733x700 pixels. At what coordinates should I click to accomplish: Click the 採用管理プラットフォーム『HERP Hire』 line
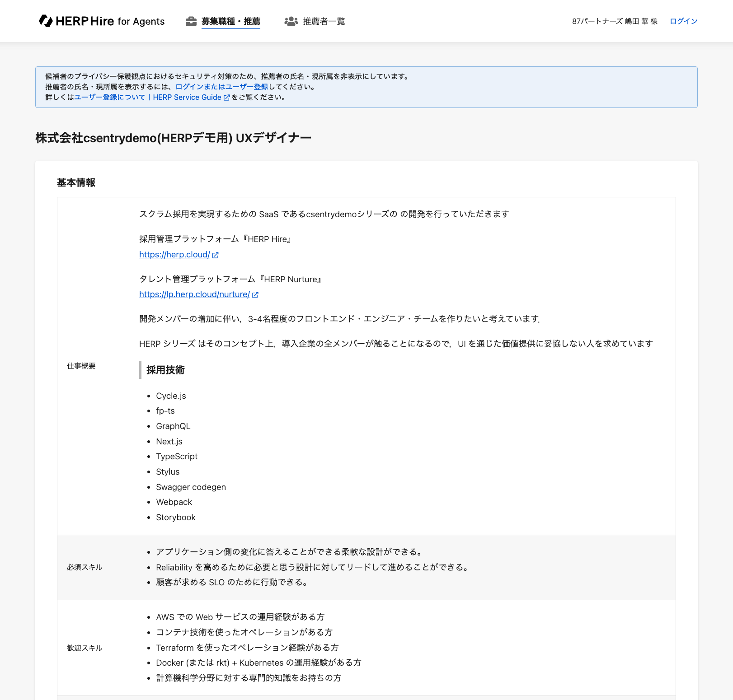click(x=216, y=239)
